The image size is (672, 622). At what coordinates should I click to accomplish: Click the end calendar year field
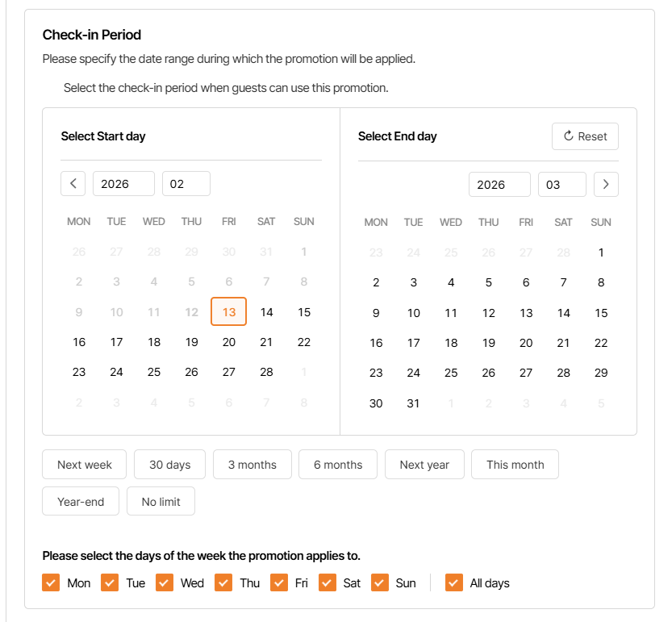coord(499,184)
